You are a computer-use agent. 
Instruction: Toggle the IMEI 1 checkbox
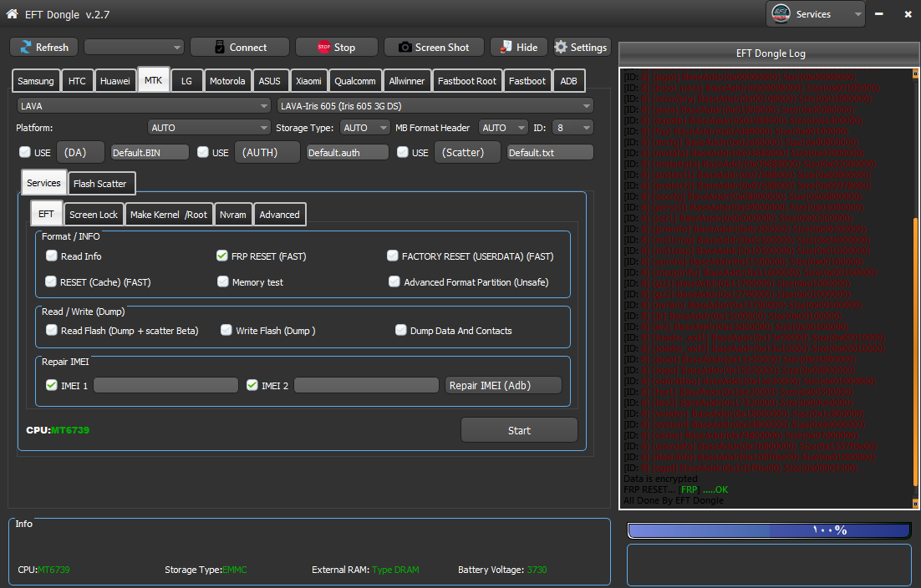52,385
